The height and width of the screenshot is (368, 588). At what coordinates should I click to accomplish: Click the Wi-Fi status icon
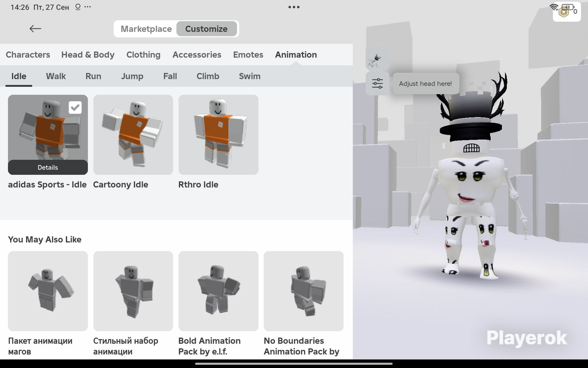click(554, 7)
